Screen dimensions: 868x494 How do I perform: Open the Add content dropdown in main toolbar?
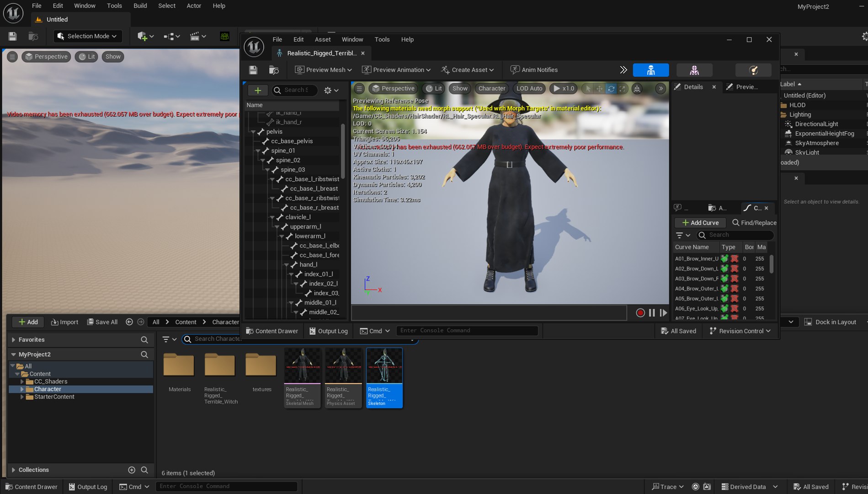pyautogui.click(x=145, y=36)
